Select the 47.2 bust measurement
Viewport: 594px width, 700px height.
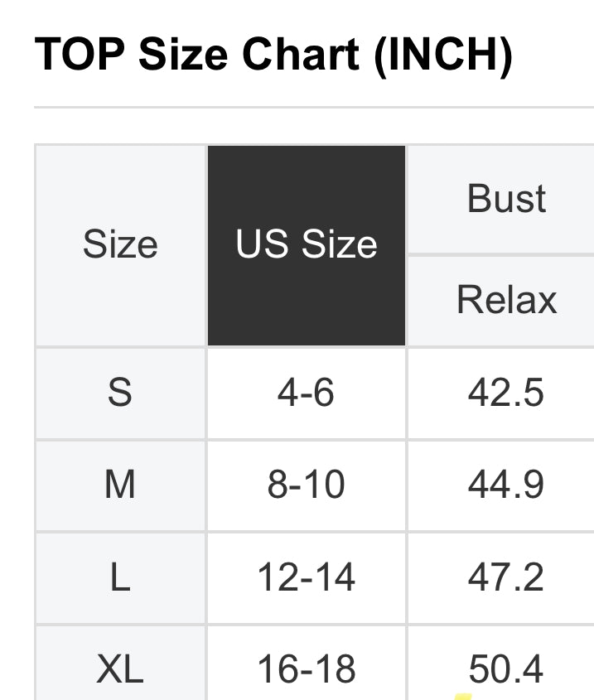click(x=506, y=577)
